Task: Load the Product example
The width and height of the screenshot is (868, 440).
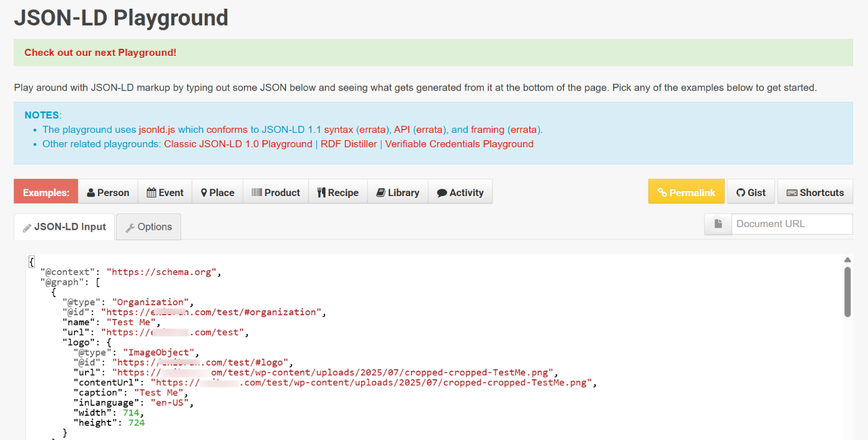Action: 275,192
